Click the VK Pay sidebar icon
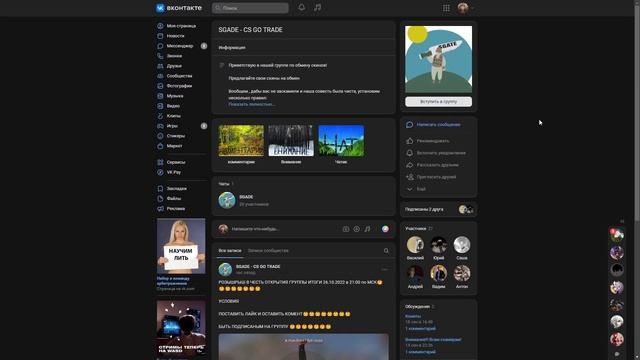This screenshot has height=360, width=640. [160, 172]
